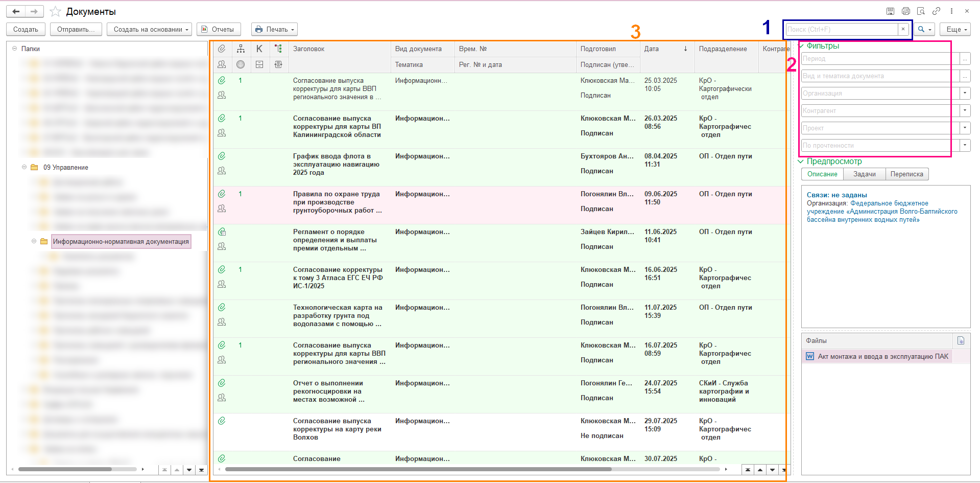The height and width of the screenshot is (483, 980).
Task: Open the Отчеты button
Action: pyautogui.click(x=219, y=30)
